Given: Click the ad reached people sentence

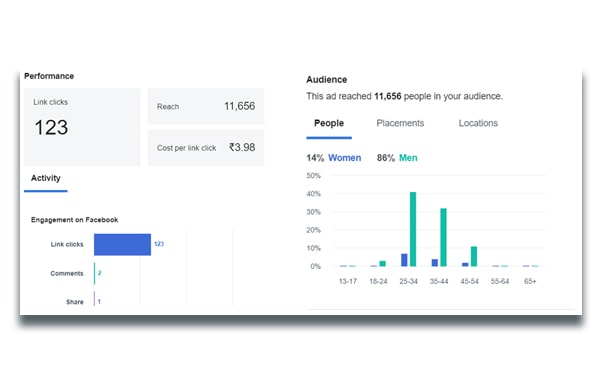Looking at the screenshot, I should click(404, 96).
